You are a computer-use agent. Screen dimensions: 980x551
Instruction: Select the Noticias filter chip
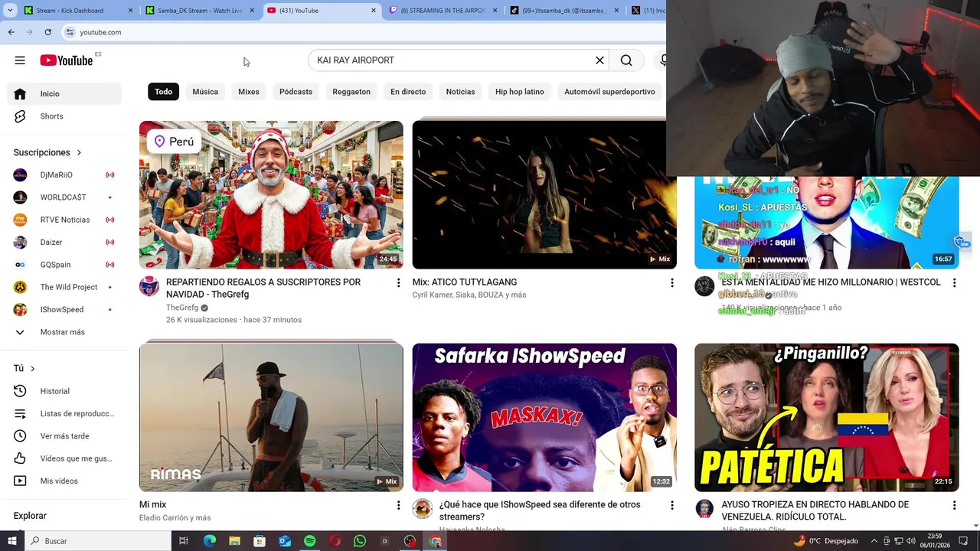click(x=460, y=92)
